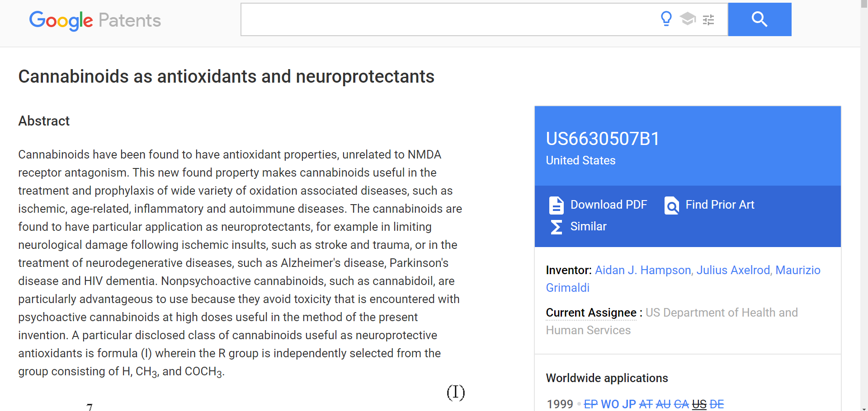Select the DE worldwide application link
The width and height of the screenshot is (868, 411).
click(x=717, y=404)
